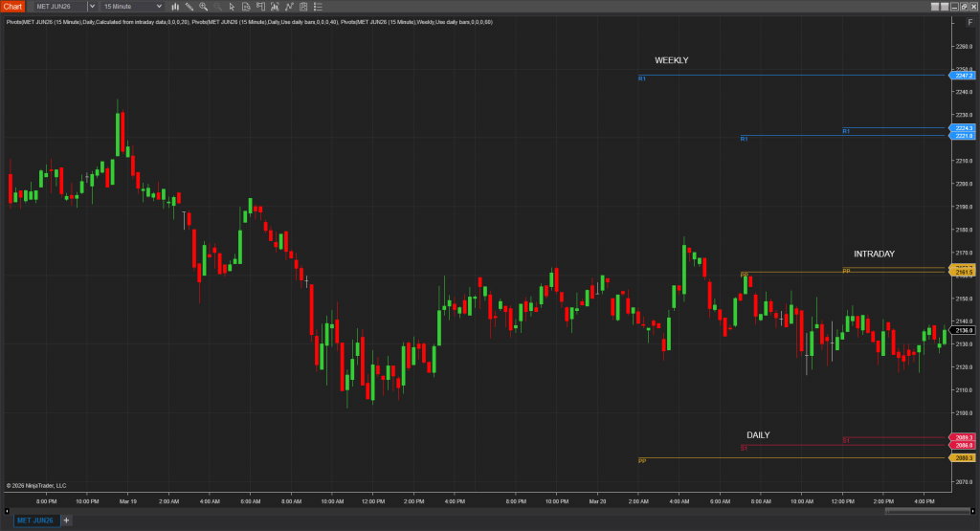Click the 2247.2 weekly R1 price marker
Image resolution: width=980 pixels, height=531 pixels.
pos(962,75)
